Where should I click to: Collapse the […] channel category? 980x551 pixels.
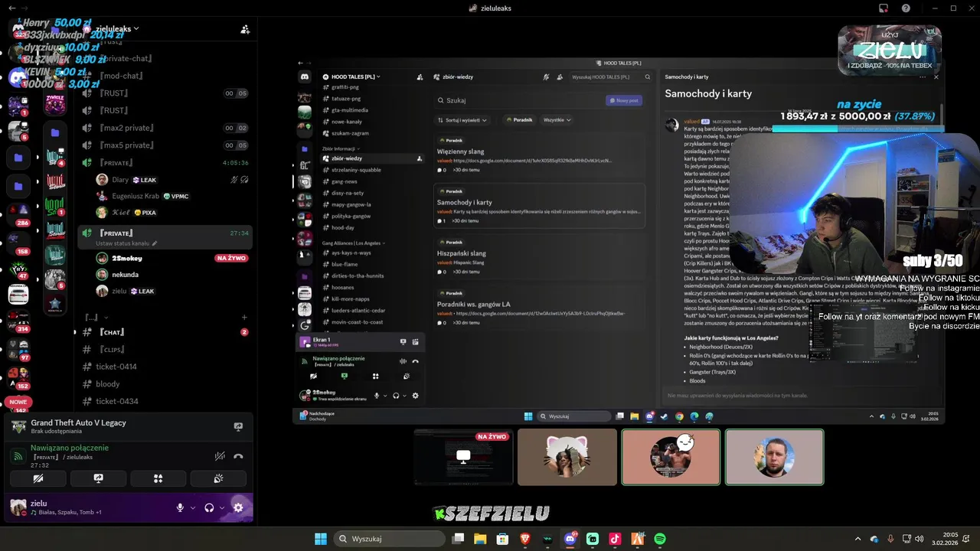tap(96, 317)
